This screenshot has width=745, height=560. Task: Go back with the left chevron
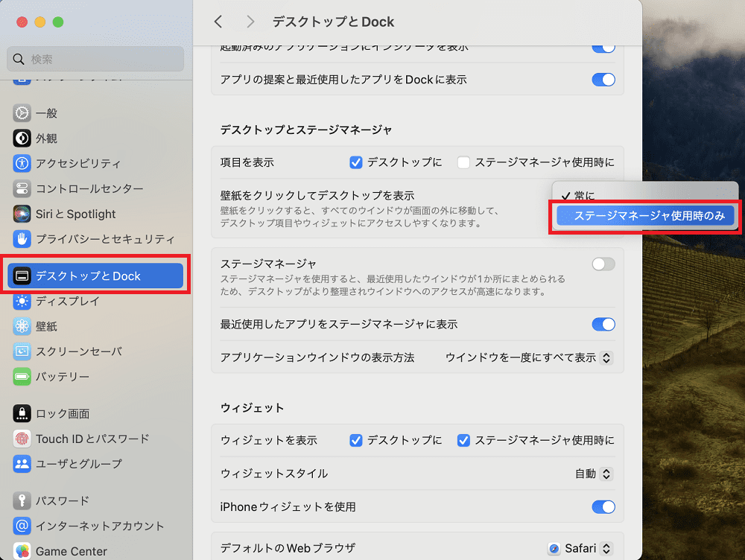(x=218, y=22)
